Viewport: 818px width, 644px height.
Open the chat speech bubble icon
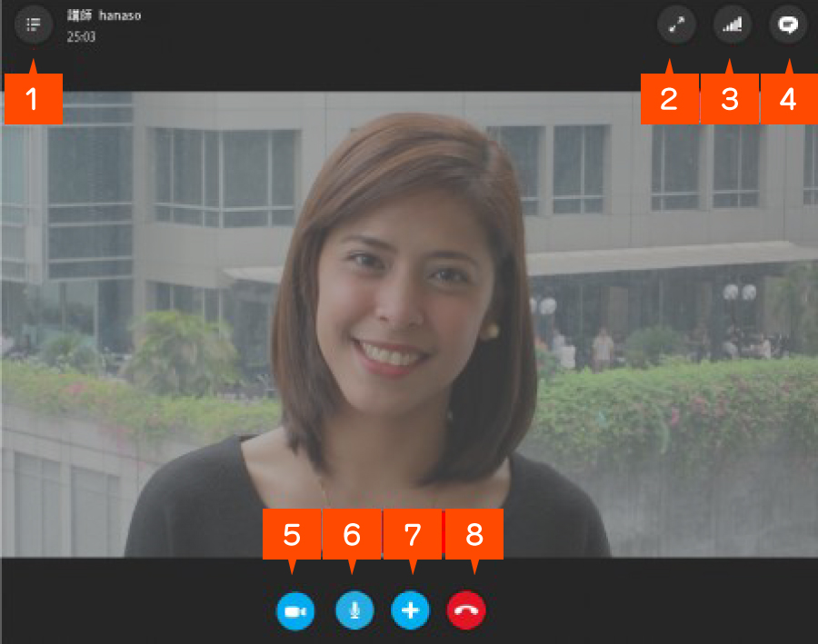click(x=788, y=25)
